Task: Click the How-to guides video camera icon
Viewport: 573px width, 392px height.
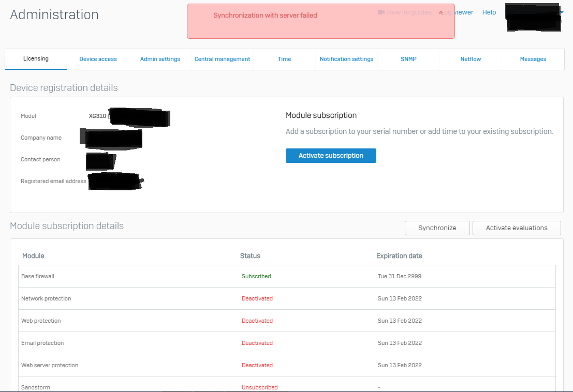Action: pyautogui.click(x=381, y=12)
